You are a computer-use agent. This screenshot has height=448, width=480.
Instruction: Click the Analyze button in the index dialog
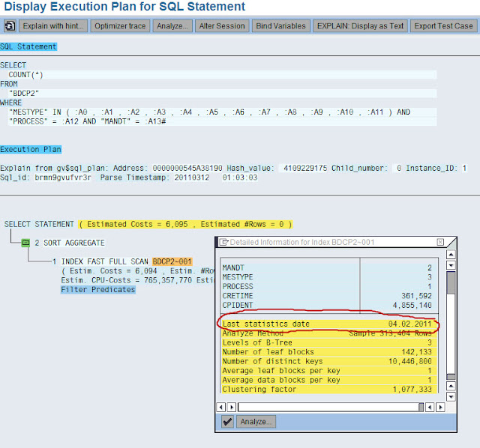(256, 422)
